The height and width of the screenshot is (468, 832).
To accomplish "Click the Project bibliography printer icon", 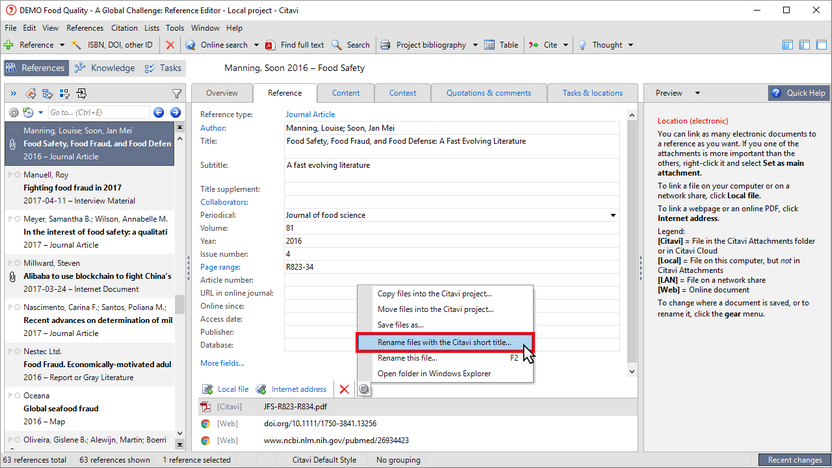I will (386, 45).
